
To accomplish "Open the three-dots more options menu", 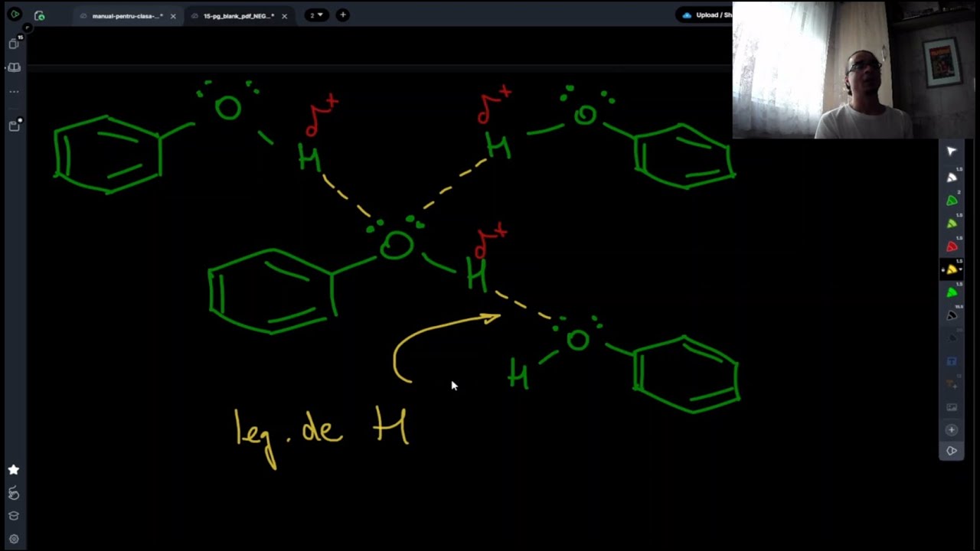I will (14, 91).
